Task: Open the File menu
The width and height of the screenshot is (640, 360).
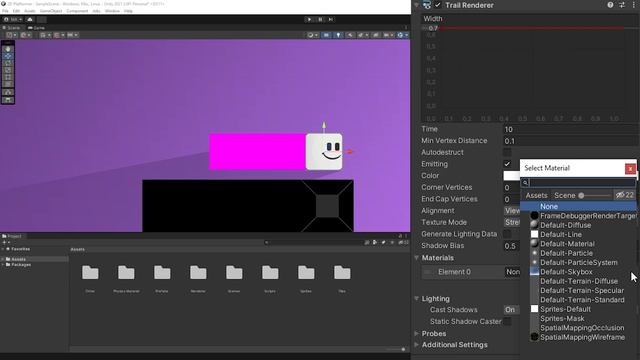Action: (x=5, y=11)
